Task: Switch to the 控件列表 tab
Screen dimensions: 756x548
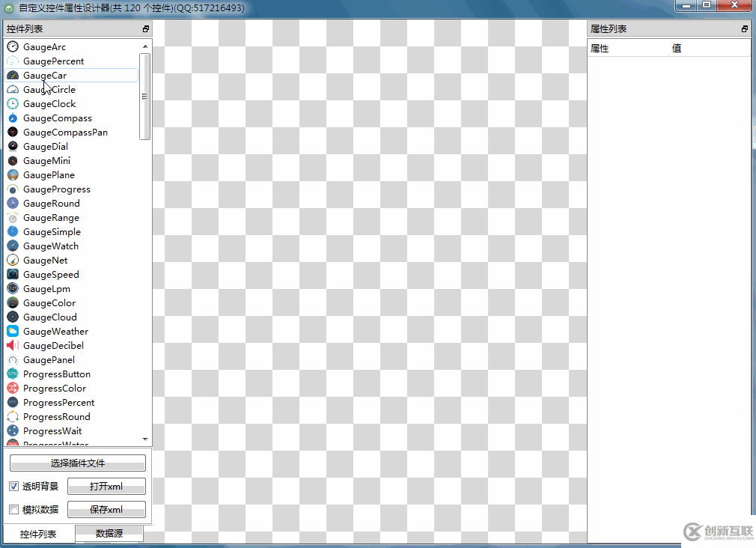Action: 39,534
